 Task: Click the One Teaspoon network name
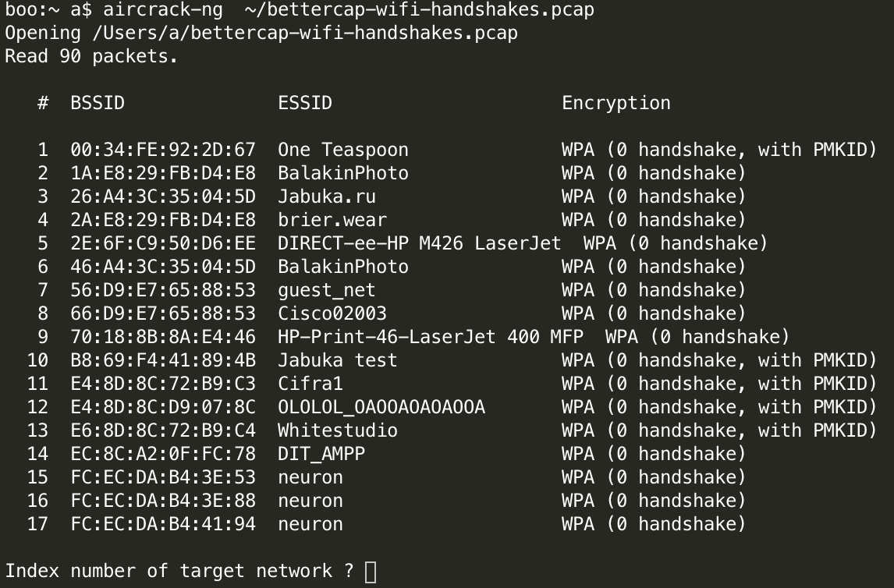tap(342, 150)
